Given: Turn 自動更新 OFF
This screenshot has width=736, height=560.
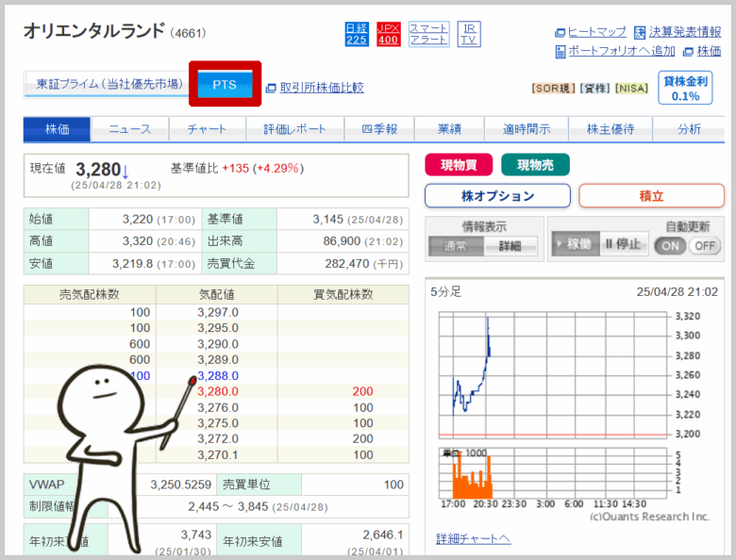Looking at the screenshot, I should (705, 246).
